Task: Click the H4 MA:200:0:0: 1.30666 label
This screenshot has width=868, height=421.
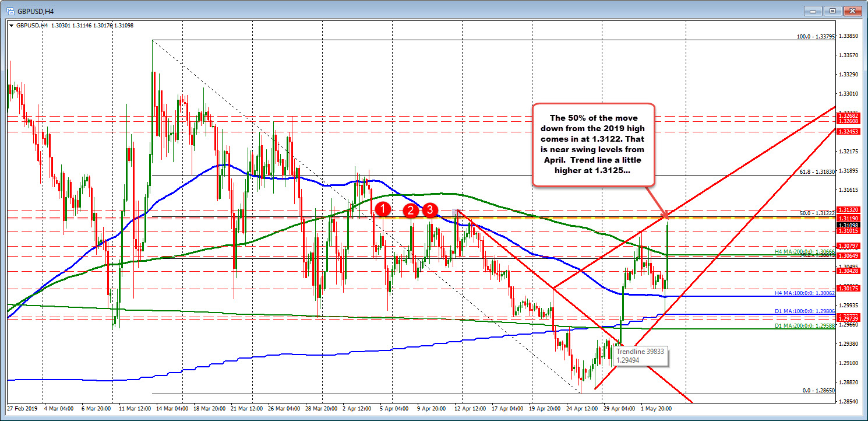Action: coord(805,251)
